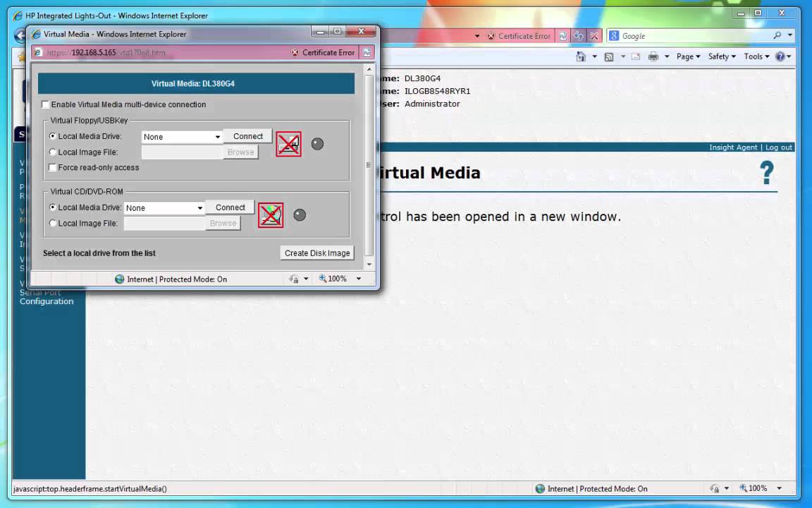This screenshot has width=812, height=508.
Task: Expand the Home button dropdown arrow
Action: [x=594, y=56]
